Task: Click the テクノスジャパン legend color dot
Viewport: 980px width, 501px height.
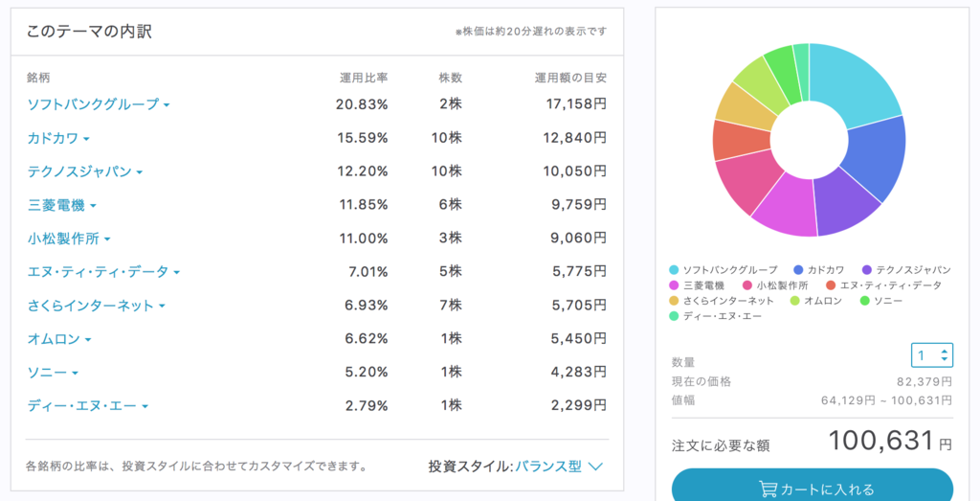Action: tap(867, 270)
